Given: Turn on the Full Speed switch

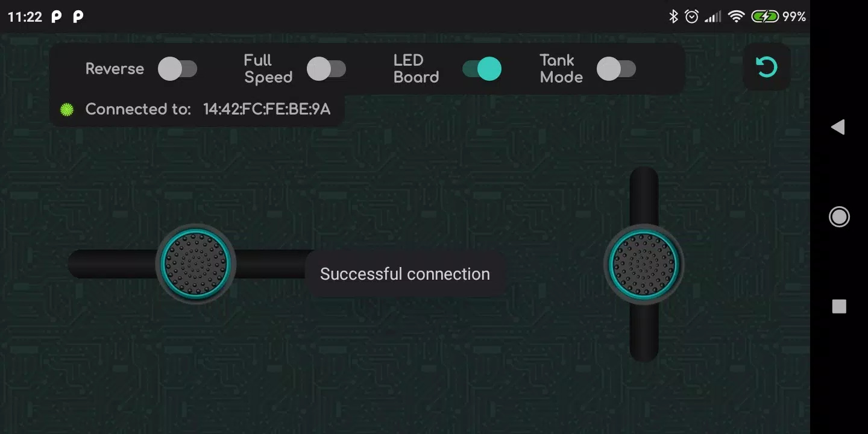Looking at the screenshot, I should point(326,69).
